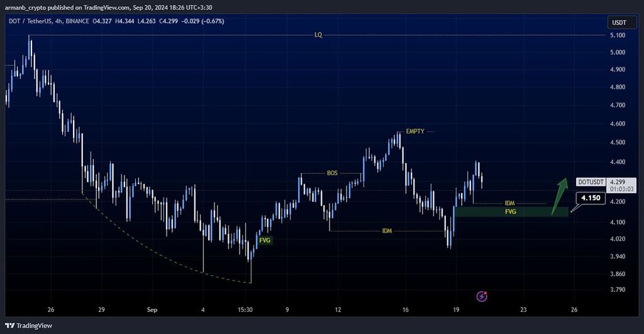Select the IDM label above the FVG zone
Viewport: 644px width, 334px height.
(x=510, y=203)
